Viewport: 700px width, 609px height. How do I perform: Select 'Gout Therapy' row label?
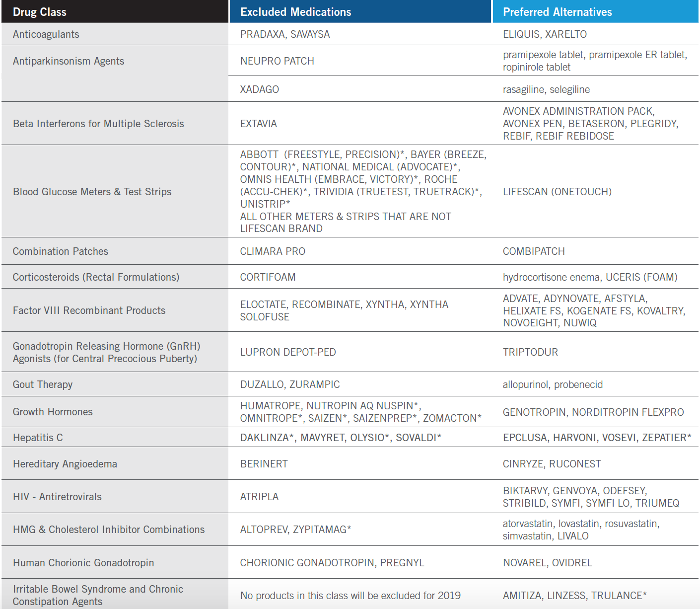pos(43,384)
